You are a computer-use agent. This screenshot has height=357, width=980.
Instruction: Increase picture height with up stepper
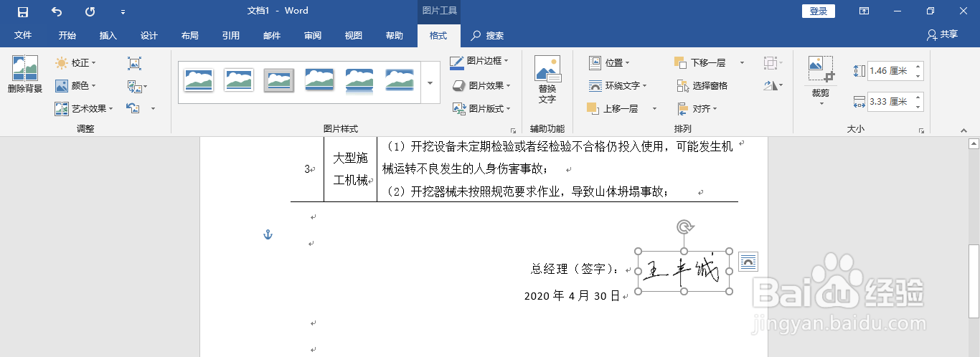918,67
